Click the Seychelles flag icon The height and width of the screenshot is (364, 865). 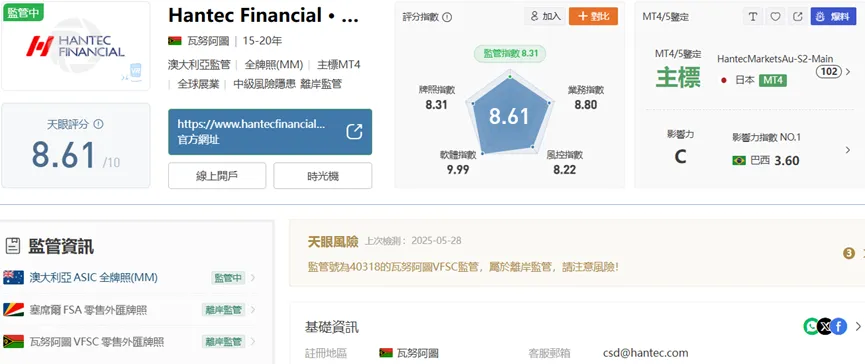(x=13, y=309)
